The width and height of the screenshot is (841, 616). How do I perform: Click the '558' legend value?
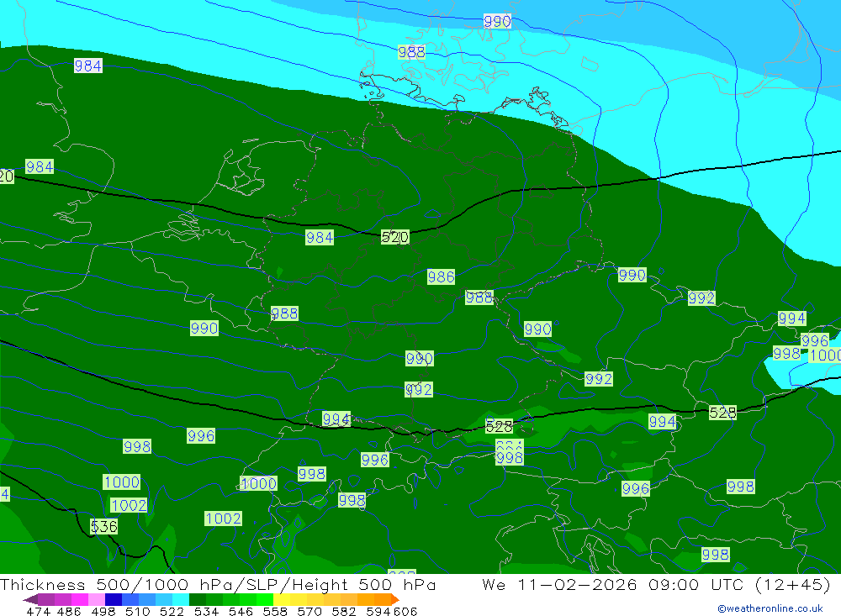pos(275,611)
